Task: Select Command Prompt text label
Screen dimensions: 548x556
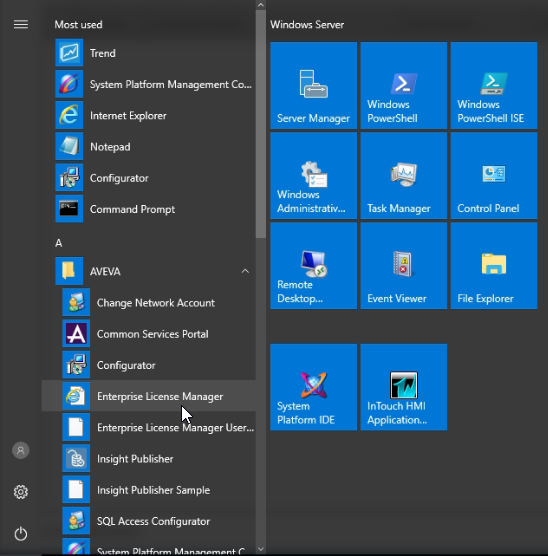Action: click(x=132, y=209)
